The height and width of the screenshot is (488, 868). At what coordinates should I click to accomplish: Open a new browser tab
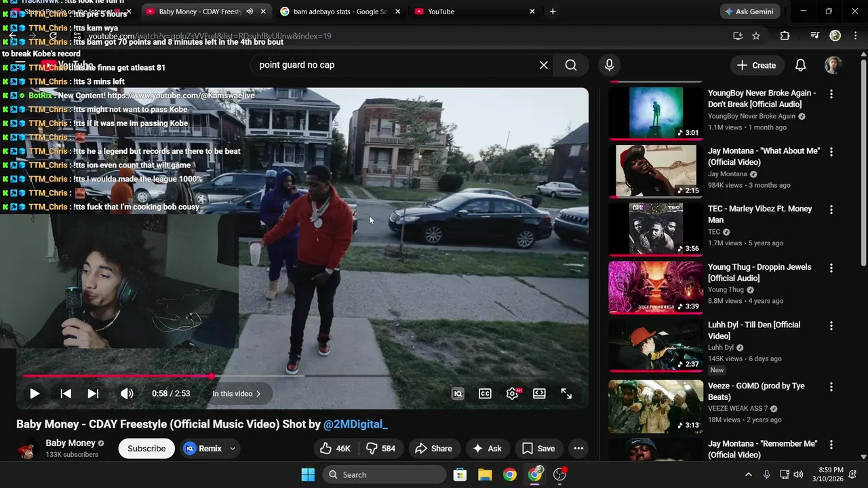pos(553,12)
